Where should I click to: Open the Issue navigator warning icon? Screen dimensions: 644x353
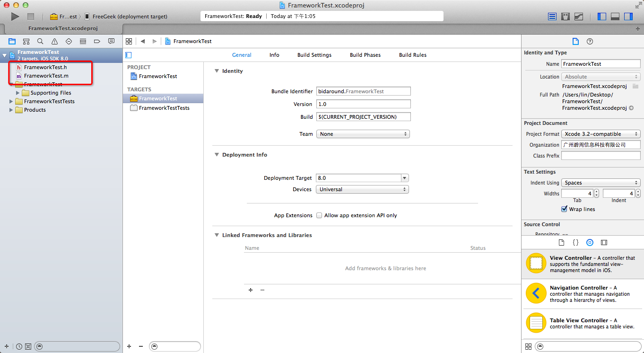54,41
